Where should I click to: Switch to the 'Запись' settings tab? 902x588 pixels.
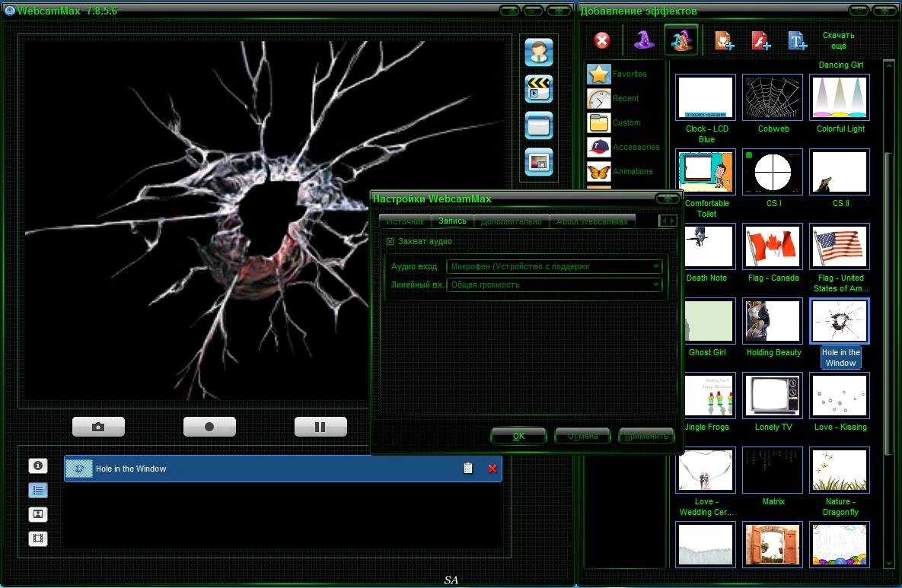tap(452, 221)
